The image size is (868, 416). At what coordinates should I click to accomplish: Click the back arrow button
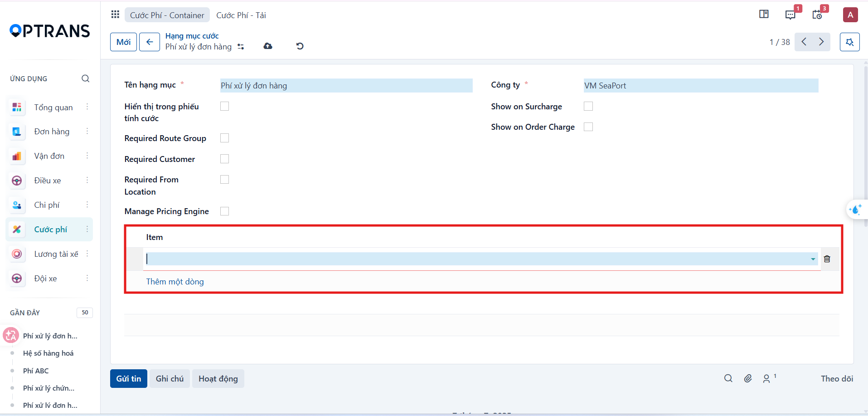150,42
